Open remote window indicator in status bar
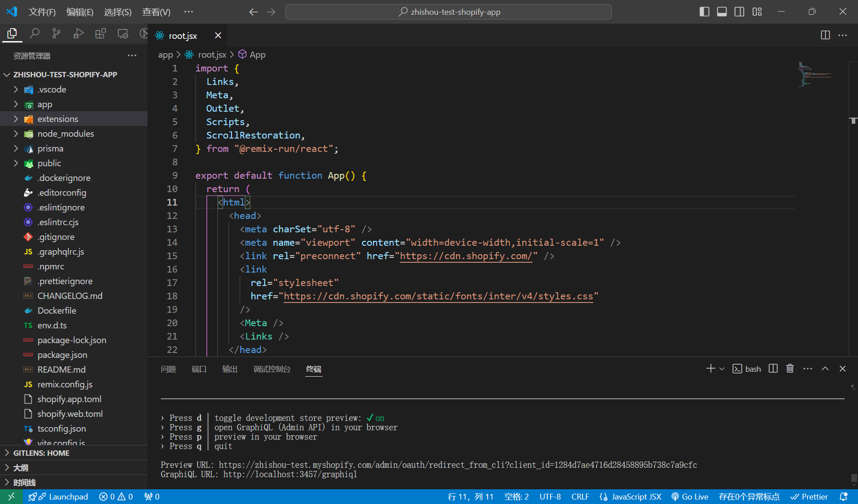858x504 pixels. (x=11, y=496)
